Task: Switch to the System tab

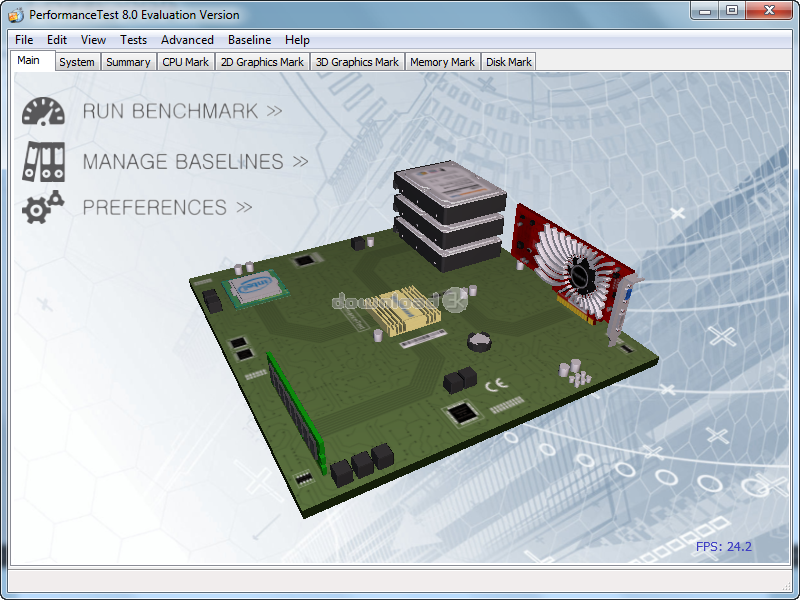Action: point(77,62)
